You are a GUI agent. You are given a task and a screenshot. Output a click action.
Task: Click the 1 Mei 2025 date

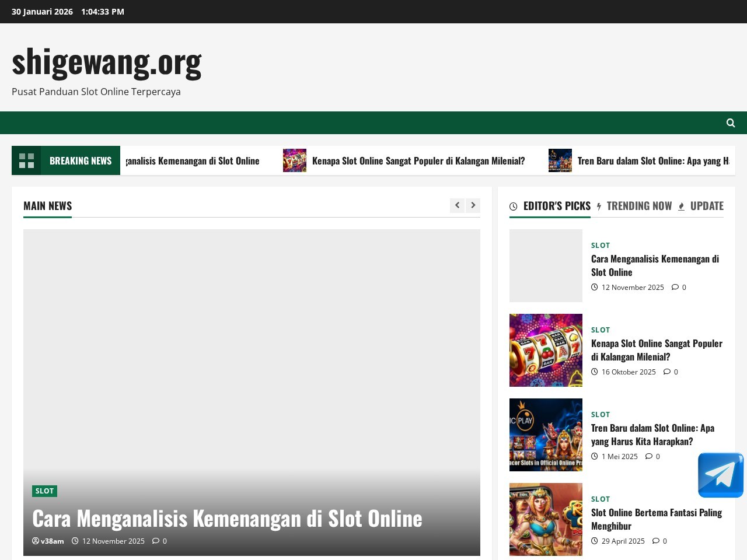[x=620, y=456]
